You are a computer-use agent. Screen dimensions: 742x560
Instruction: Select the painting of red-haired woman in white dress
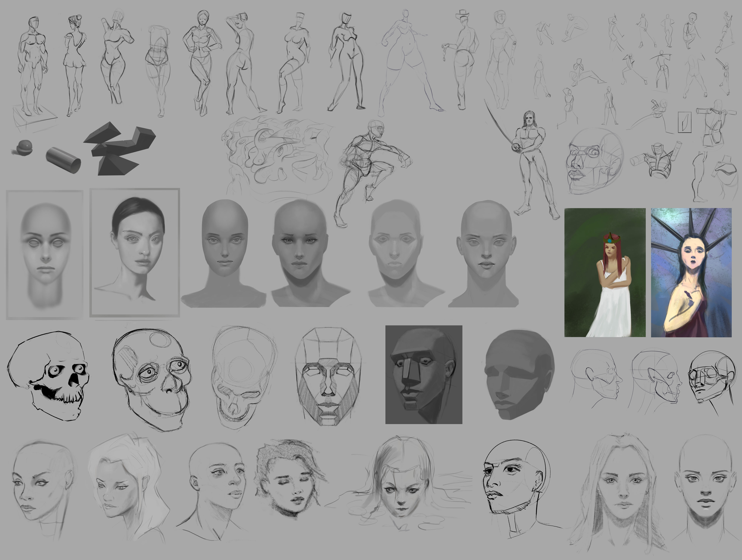[x=605, y=272]
